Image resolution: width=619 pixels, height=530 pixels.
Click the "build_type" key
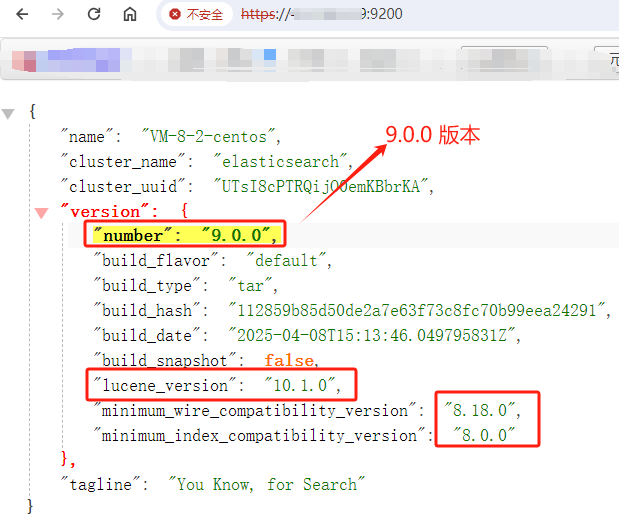point(147,285)
